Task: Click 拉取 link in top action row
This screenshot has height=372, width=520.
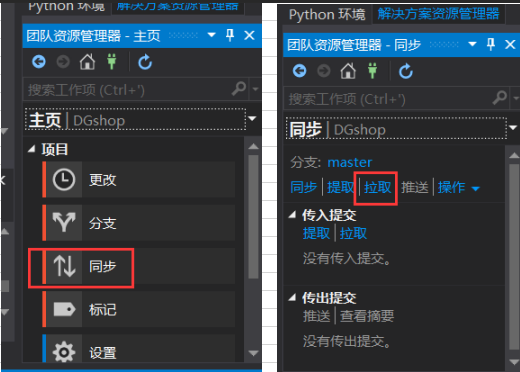Action: pos(377,187)
